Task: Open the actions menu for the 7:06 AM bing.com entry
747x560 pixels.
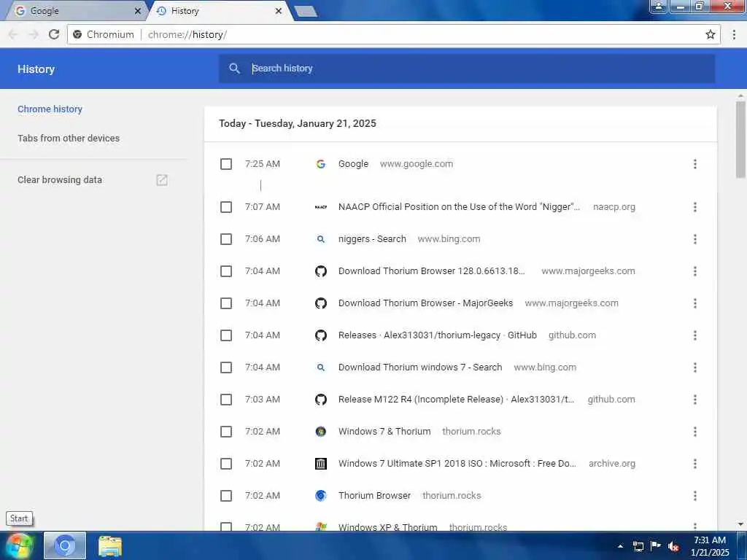Action: click(695, 239)
